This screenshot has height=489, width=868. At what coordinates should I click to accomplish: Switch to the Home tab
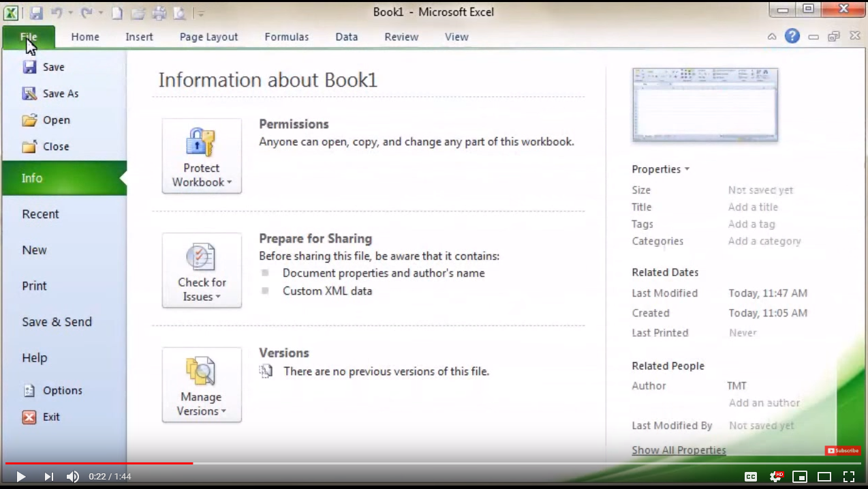point(85,37)
